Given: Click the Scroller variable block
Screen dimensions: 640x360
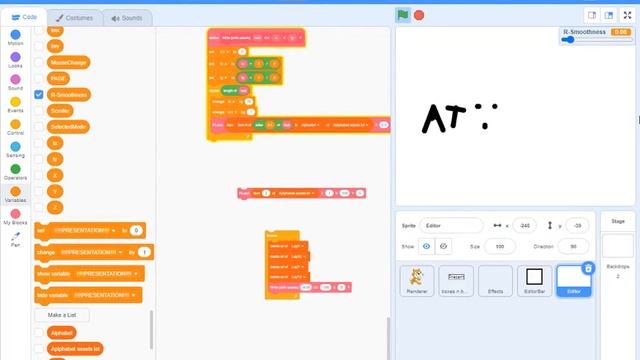Looking at the screenshot, I should (x=60, y=111).
